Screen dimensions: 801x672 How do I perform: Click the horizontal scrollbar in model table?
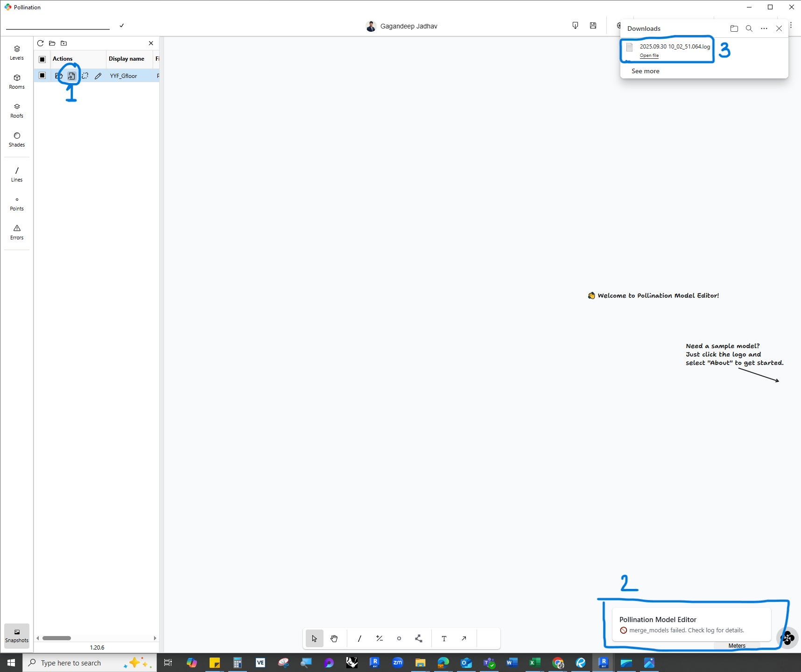(57, 638)
